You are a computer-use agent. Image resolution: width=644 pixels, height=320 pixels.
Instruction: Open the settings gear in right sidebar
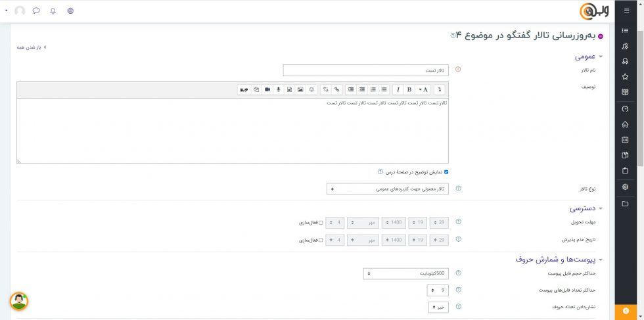[x=625, y=187]
